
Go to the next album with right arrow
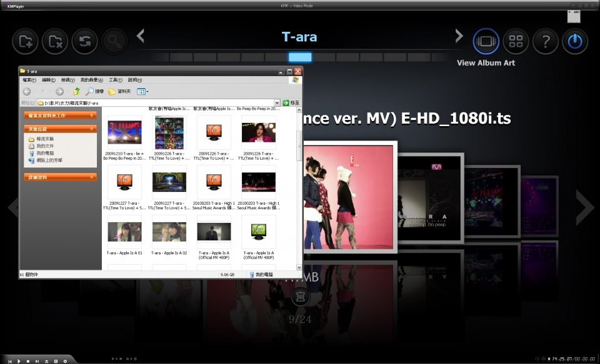459,36
